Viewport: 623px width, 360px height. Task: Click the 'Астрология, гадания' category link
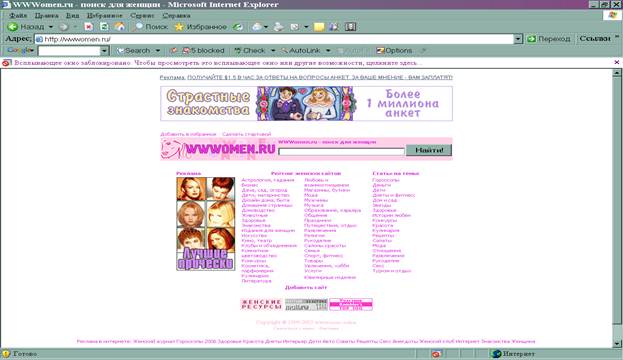268,180
